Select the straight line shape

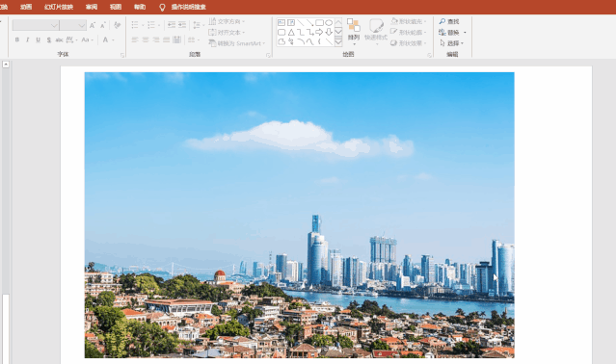pyautogui.click(x=301, y=23)
